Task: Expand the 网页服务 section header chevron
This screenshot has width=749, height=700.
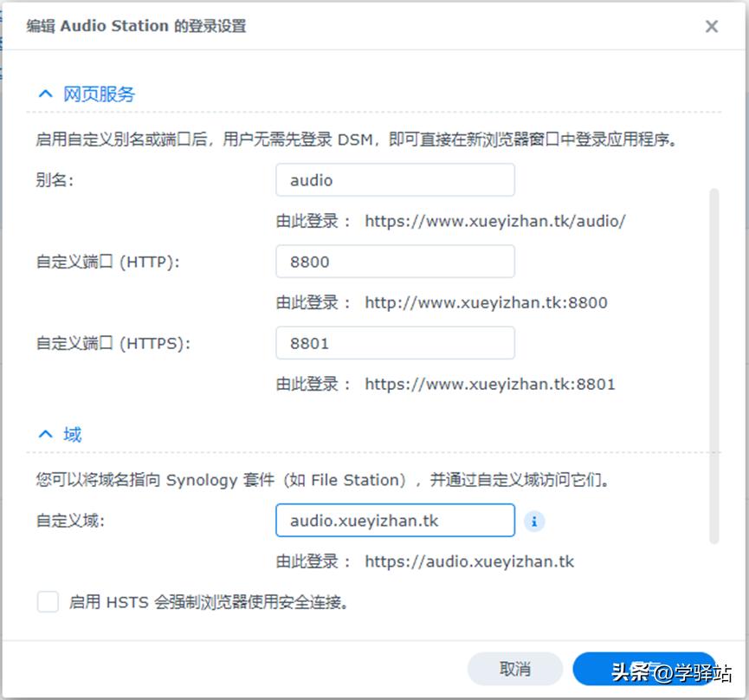Action: click(45, 94)
